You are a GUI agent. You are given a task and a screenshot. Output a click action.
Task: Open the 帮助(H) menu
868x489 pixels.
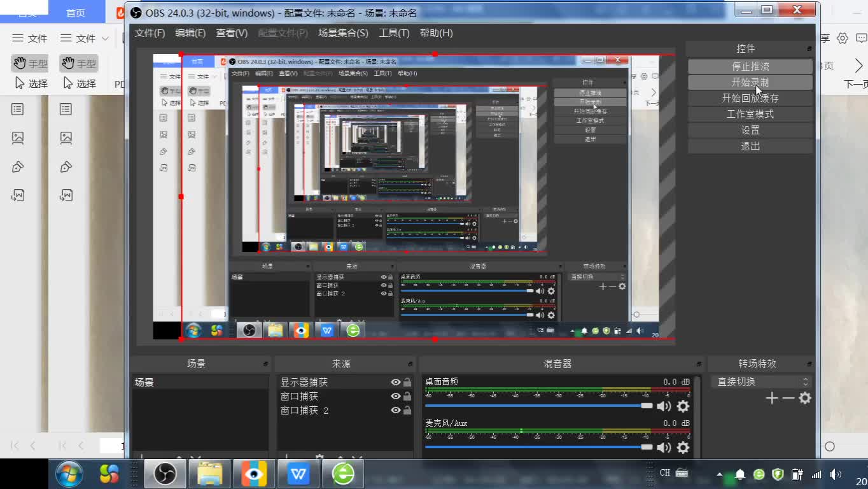click(436, 33)
